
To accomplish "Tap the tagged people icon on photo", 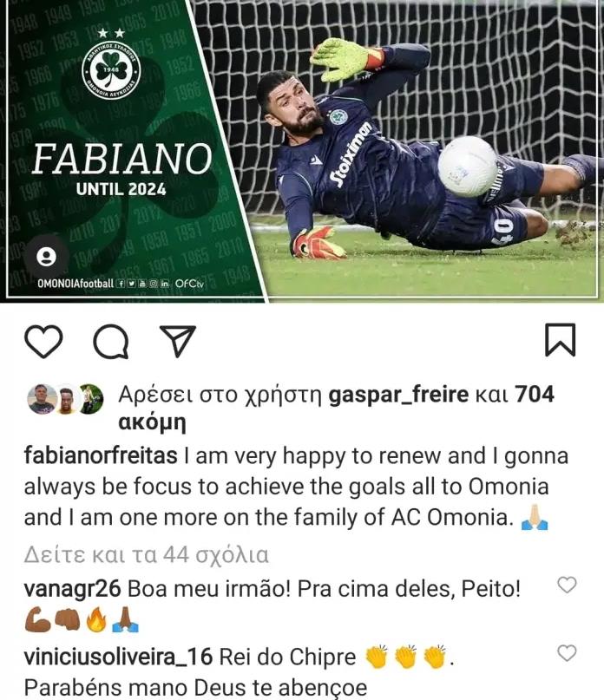I will tap(46, 257).
